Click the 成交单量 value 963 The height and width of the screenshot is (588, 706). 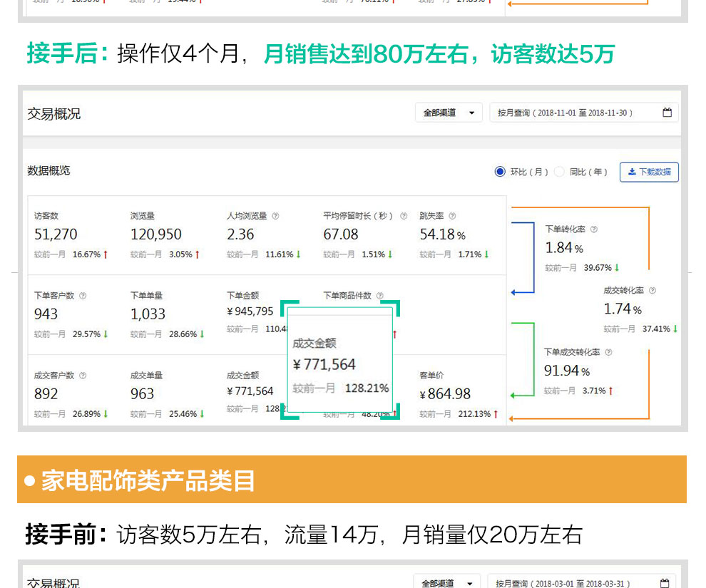[143, 394]
